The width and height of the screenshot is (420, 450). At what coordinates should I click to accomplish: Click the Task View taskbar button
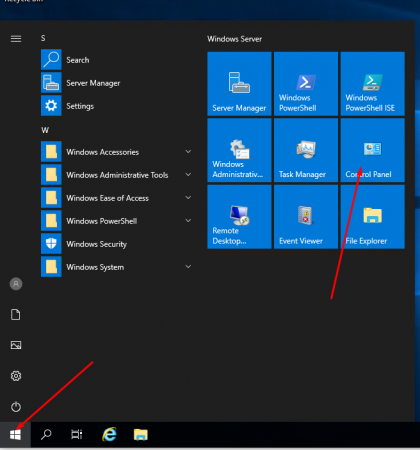pyautogui.click(x=76, y=434)
